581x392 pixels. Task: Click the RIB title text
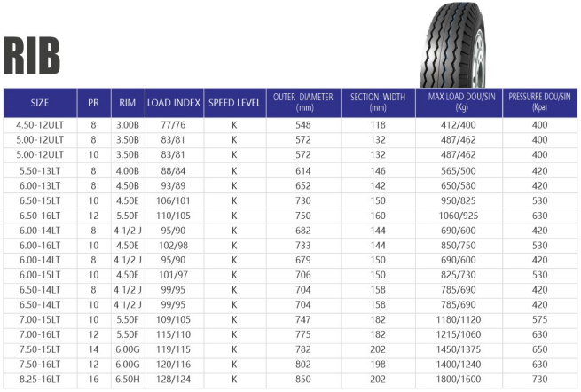(32, 56)
